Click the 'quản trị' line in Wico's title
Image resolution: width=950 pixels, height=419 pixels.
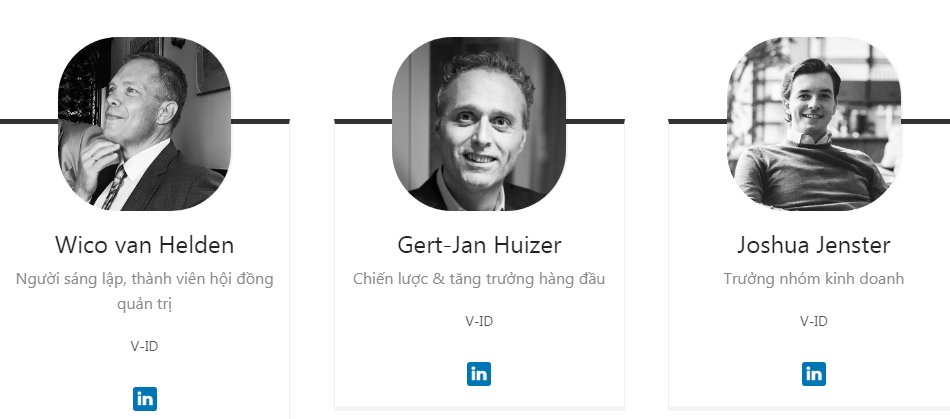click(144, 304)
